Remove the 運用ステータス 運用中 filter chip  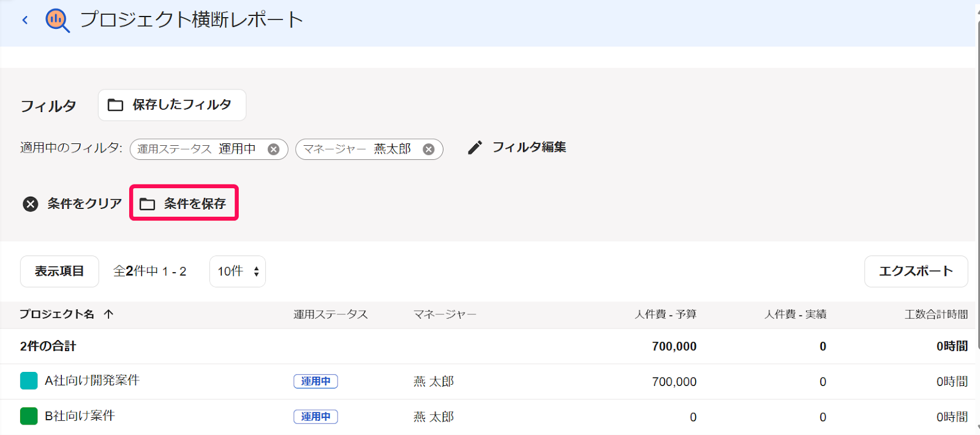(274, 149)
